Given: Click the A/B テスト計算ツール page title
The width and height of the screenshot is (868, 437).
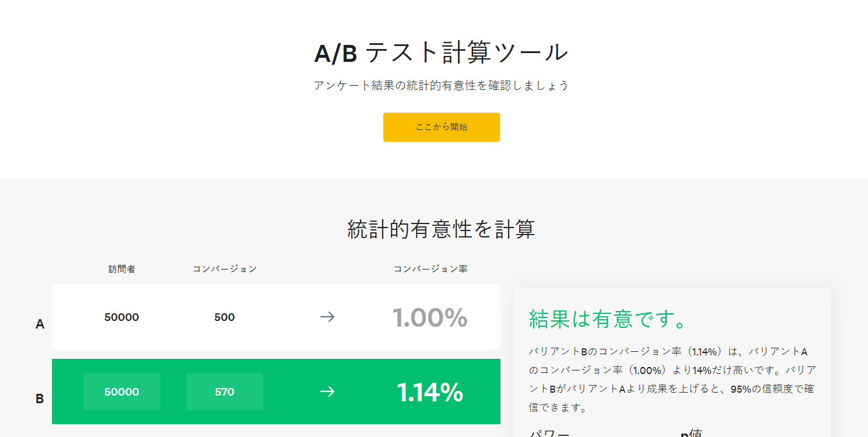Looking at the screenshot, I should (x=441, y=52).
